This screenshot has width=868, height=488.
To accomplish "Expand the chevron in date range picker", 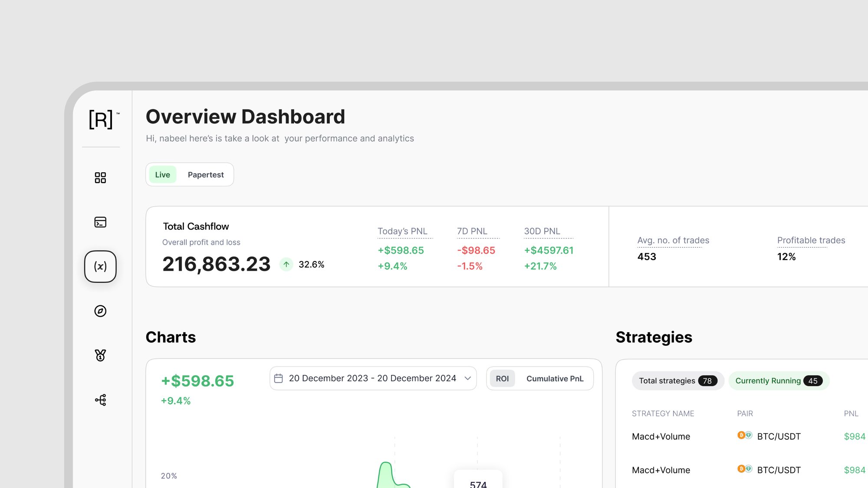I will tap(468, 378).
